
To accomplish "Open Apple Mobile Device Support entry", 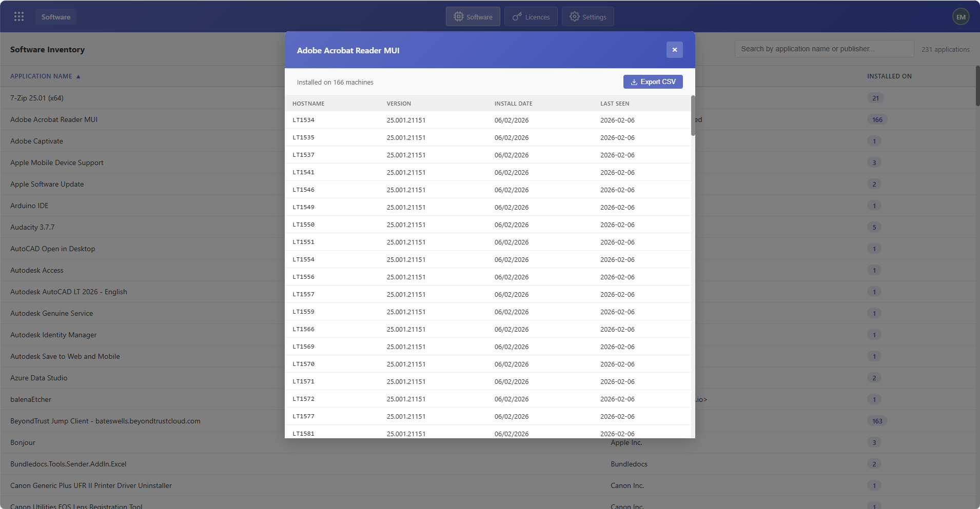I will [57, 162].
